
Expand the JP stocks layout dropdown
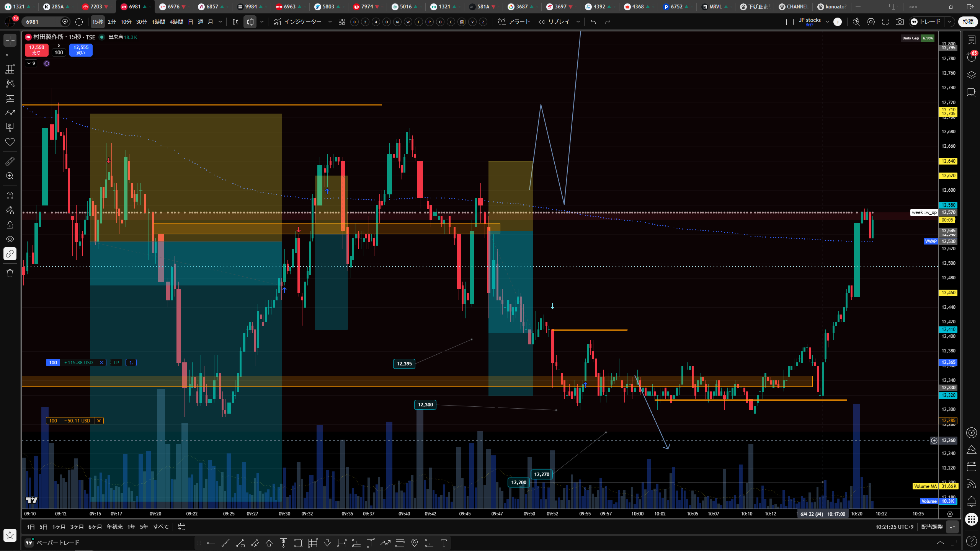(827, 22)
